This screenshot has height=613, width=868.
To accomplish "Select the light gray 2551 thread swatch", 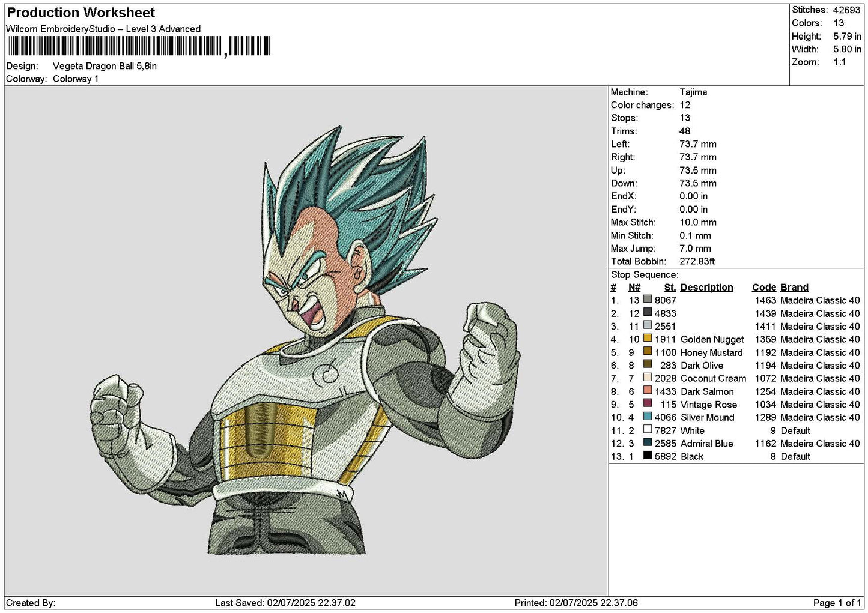I will [x=648, y=325].
